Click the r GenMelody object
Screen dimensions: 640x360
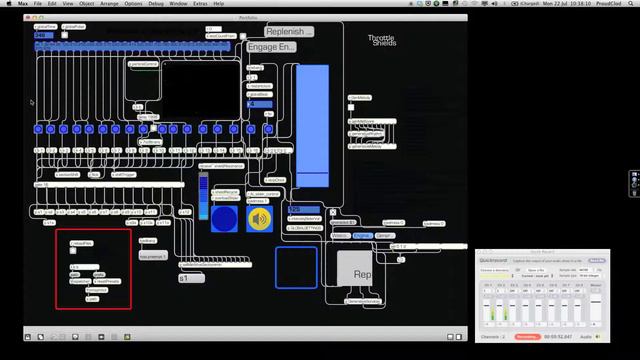point(360,98)
